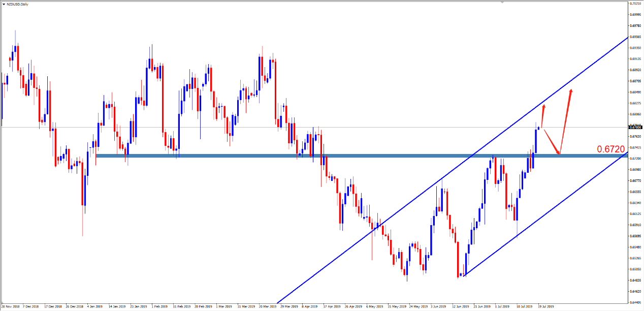Click the 0.64405 price at axis bottom
This screenshot has width=644, height=311.
coord(635,303)
